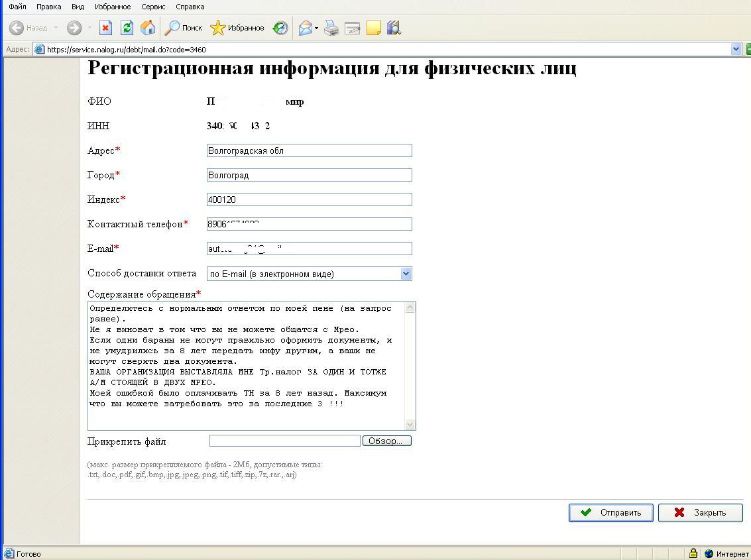This screenshot has height=560, width=751.
Task: Click the Обзор... browse file button
Action: pyautogui.click(x=386, y=441)
